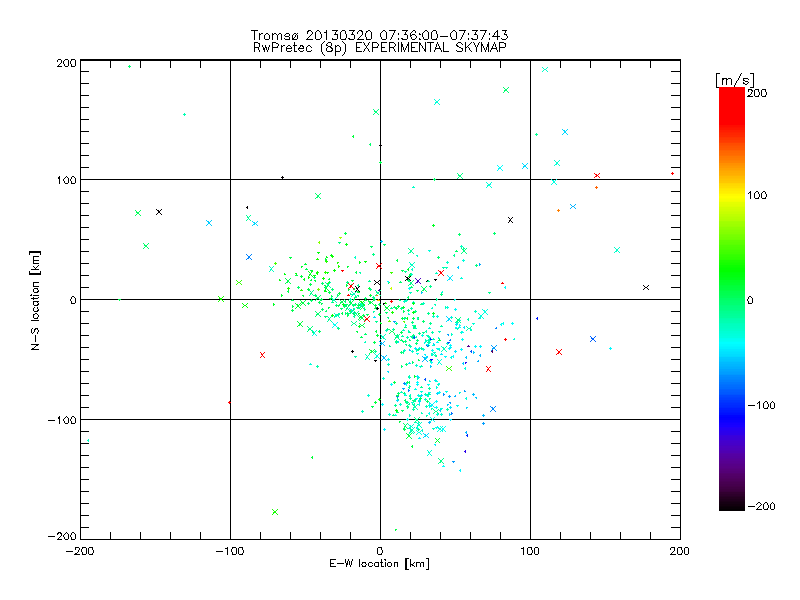800x600 pixels.
Task: Click the N-S axis tick label 0
Action: tap(73, 300)
